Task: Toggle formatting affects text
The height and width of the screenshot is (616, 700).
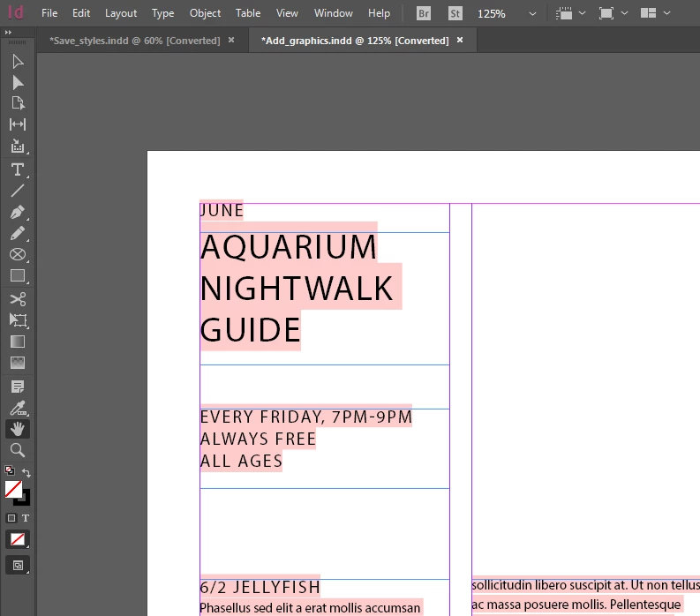Action: [26, 518]
